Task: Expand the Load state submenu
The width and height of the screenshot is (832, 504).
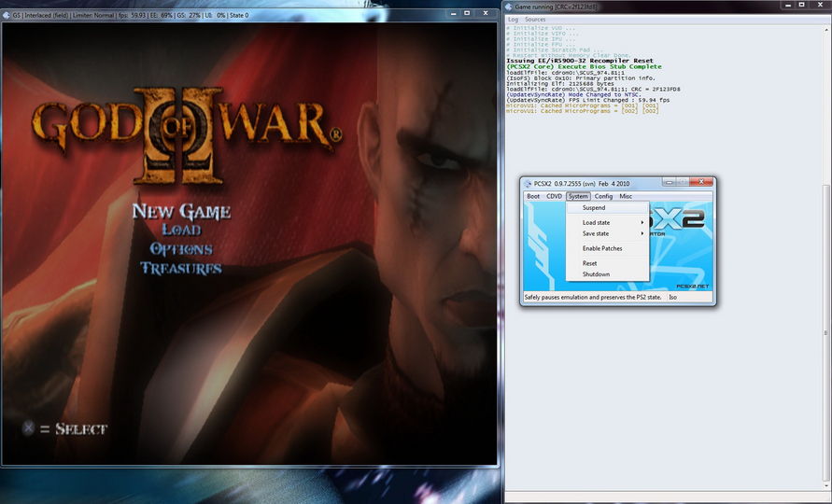Action: click(x=608, y=223)
